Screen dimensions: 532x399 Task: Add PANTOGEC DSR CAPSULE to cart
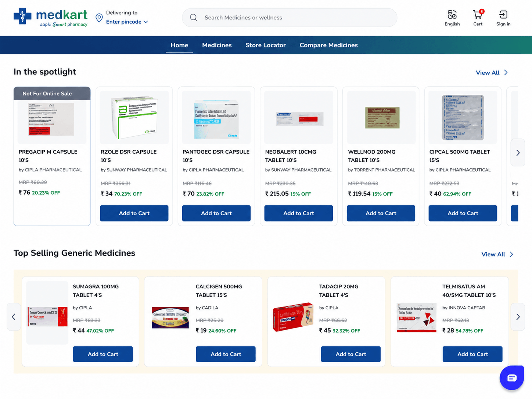click(x=216, y=213)
